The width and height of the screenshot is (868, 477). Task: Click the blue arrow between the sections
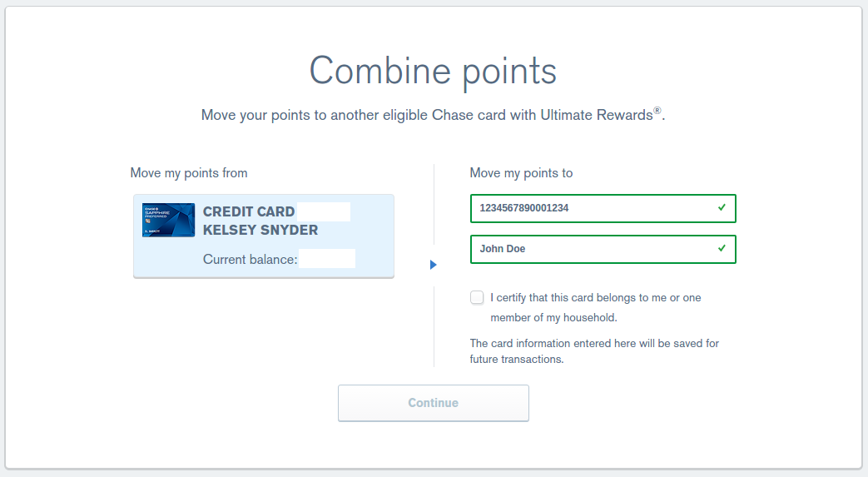coord(433,265)
